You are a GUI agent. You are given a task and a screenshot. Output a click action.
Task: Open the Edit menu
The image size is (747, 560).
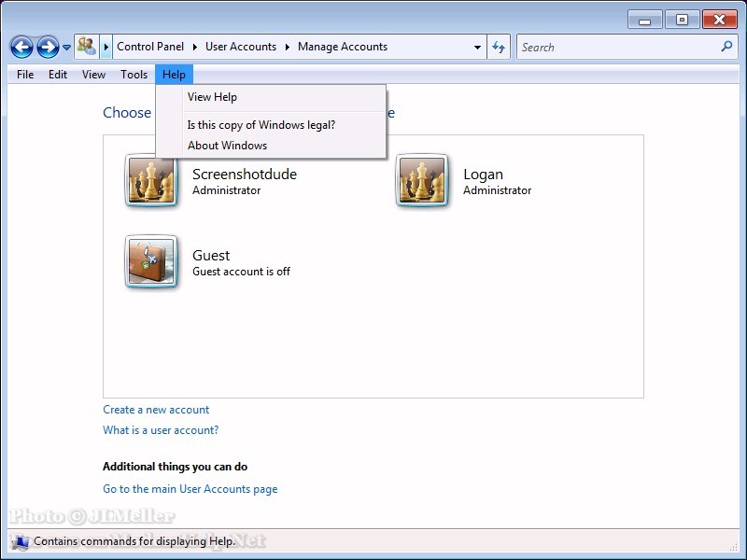point(58,75)
